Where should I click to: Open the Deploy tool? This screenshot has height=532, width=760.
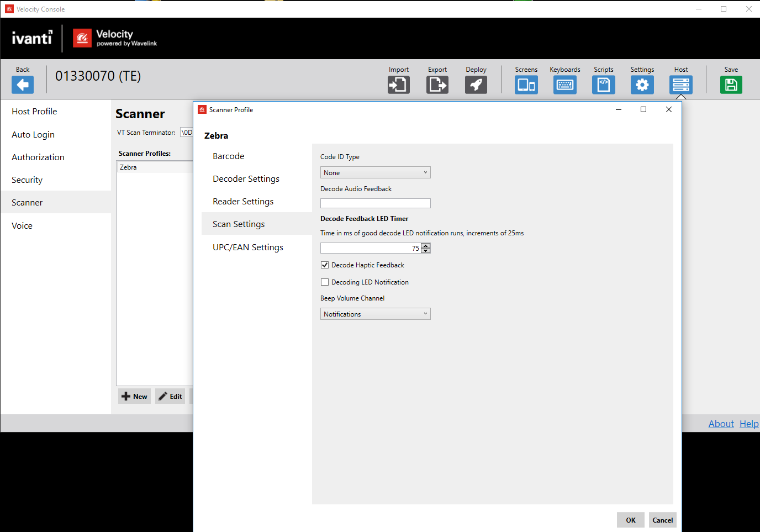click(476, 85)
